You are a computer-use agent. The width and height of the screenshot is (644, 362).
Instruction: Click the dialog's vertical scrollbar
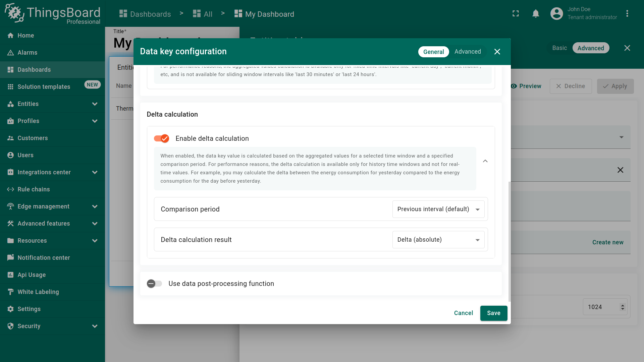(509, 241)
